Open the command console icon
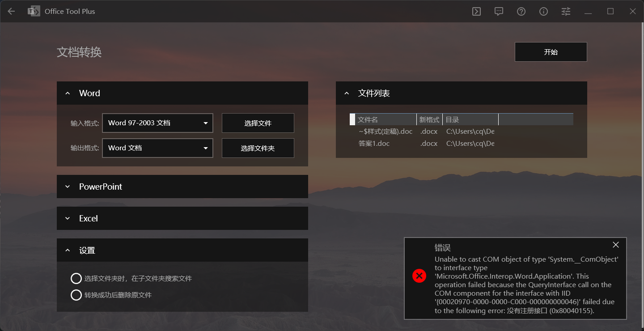 pyautogui.click(x=476, y=12)
